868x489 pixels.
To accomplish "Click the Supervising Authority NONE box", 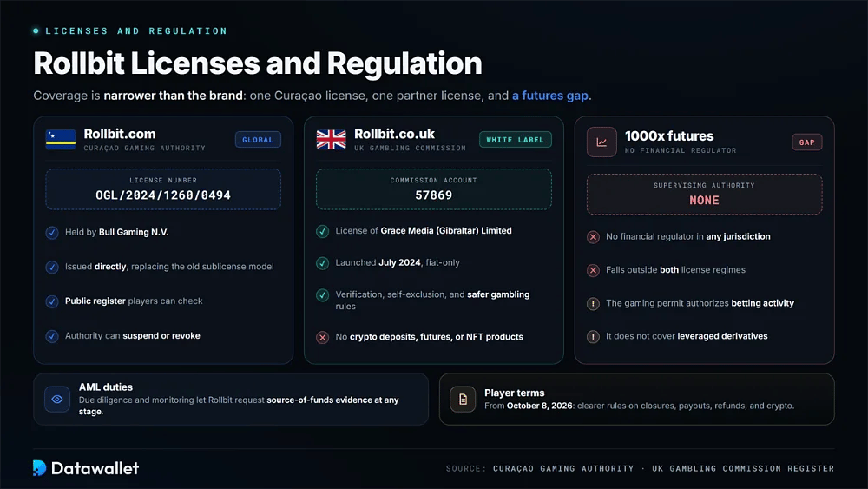I will point(704,195).
